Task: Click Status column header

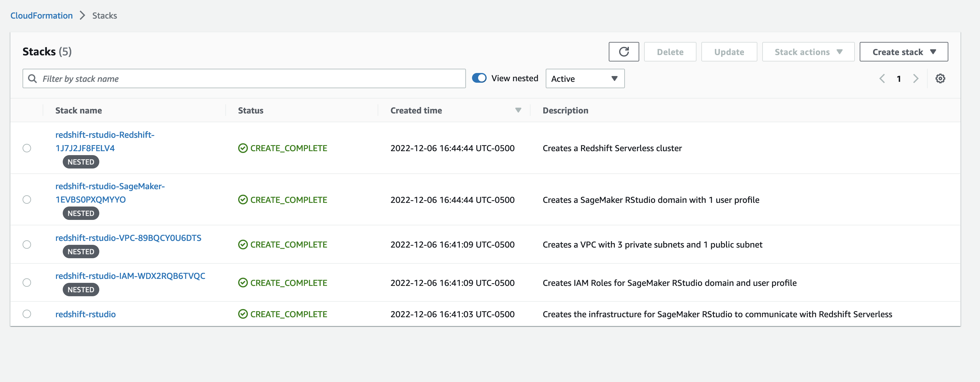Action: [250, 111]
